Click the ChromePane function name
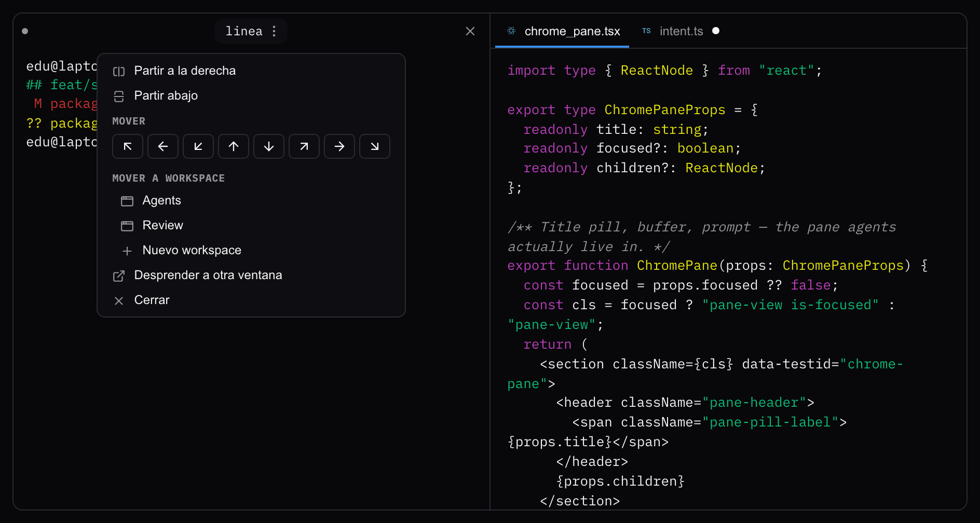 tap(677, 266)
